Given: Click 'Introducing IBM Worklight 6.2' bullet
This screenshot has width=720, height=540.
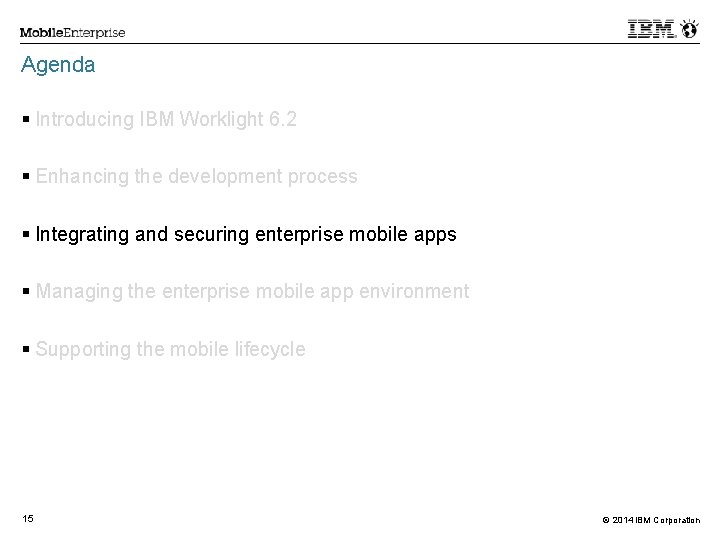Looking at the screenshot, I should 166,119.
